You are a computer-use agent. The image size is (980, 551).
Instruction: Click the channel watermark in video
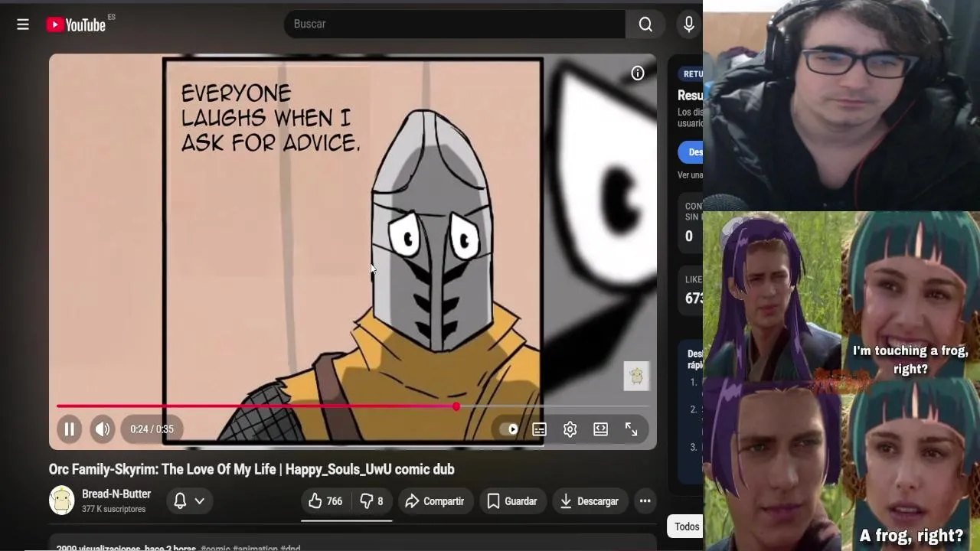click(x=636, y=376)
